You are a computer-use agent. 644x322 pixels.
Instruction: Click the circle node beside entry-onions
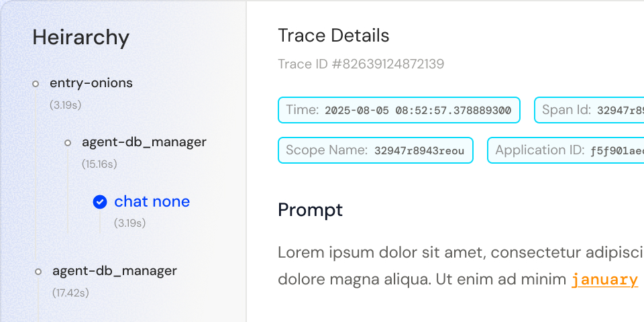pos(36,84)
